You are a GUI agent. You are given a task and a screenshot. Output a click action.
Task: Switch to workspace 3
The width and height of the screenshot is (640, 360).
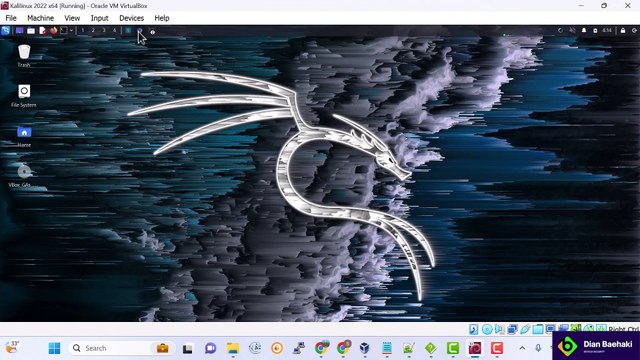point(104,31)
